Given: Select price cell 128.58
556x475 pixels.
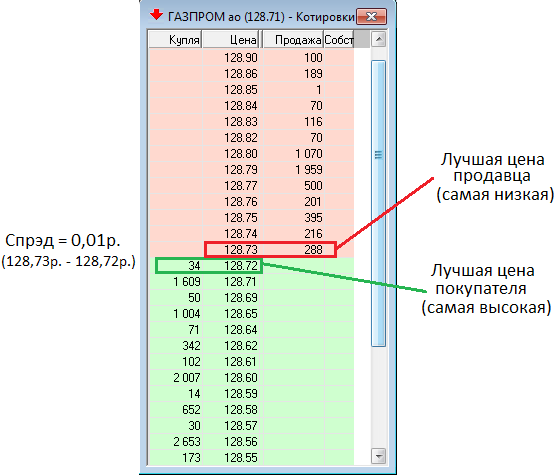Looking at the screenshot, I should 232,410.
